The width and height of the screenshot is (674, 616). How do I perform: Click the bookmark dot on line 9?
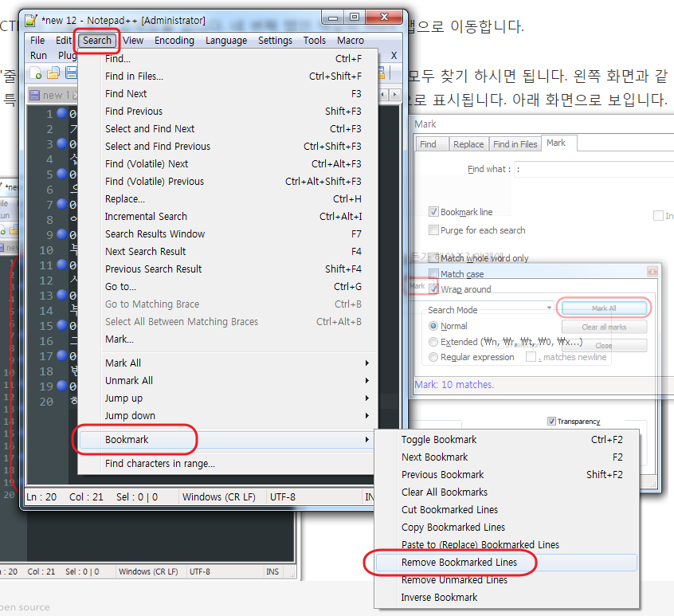pos(62,234)
